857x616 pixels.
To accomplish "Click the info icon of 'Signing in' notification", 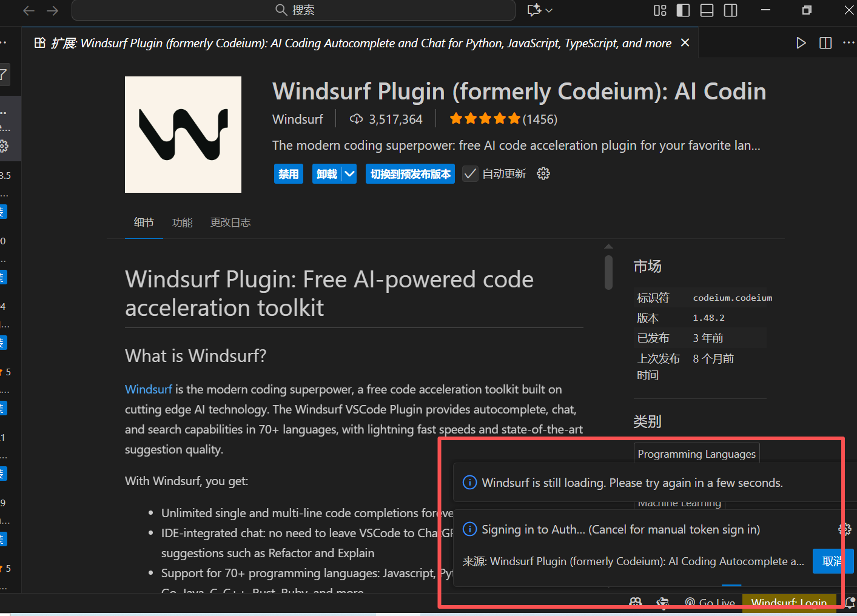I will pyautogui.click(x=470, y=529).
